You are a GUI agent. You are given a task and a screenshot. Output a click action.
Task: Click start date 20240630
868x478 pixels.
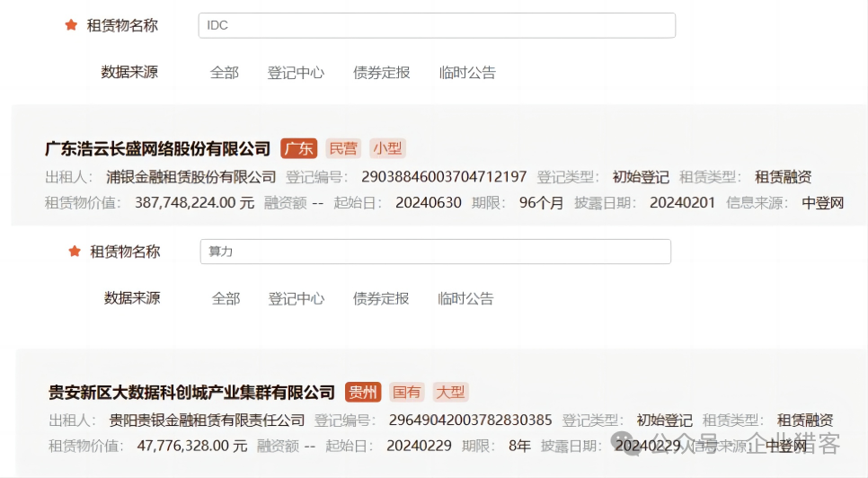point(429,203)
